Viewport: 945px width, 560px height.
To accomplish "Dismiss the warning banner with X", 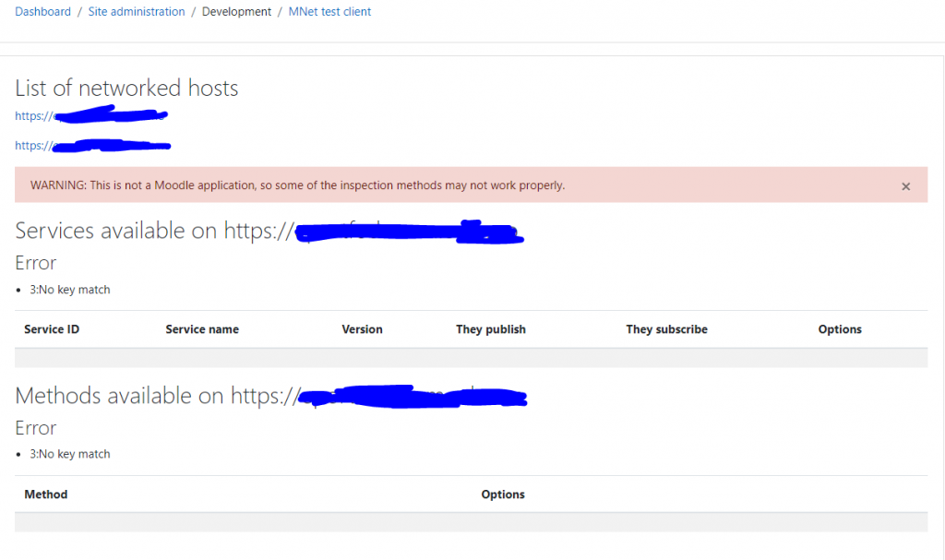I will click(905, 186).
